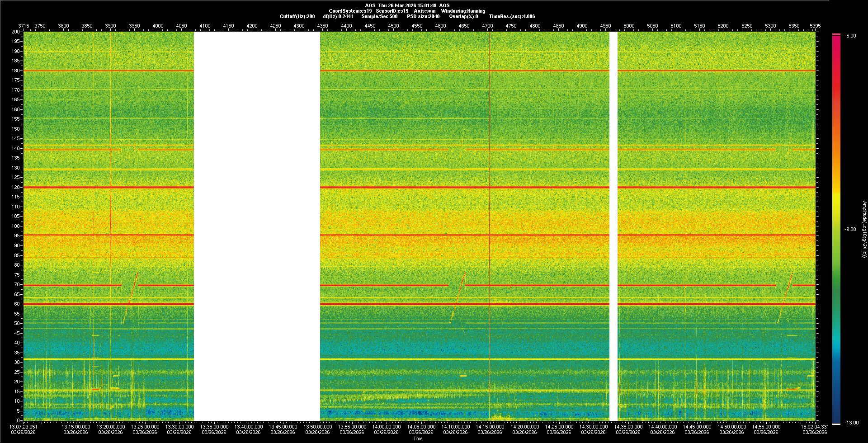Click the Cutoff(Hz):200 header parameter

pos(297,16)
